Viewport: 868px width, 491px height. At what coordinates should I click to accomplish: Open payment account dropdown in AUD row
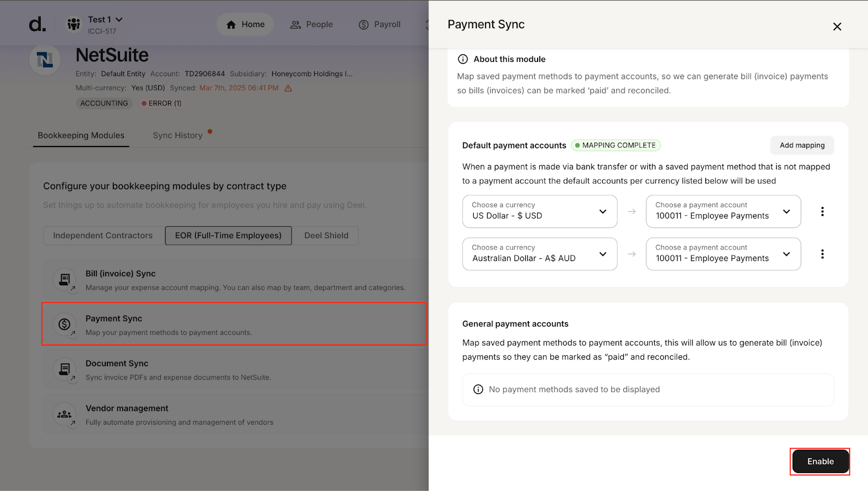723,254
